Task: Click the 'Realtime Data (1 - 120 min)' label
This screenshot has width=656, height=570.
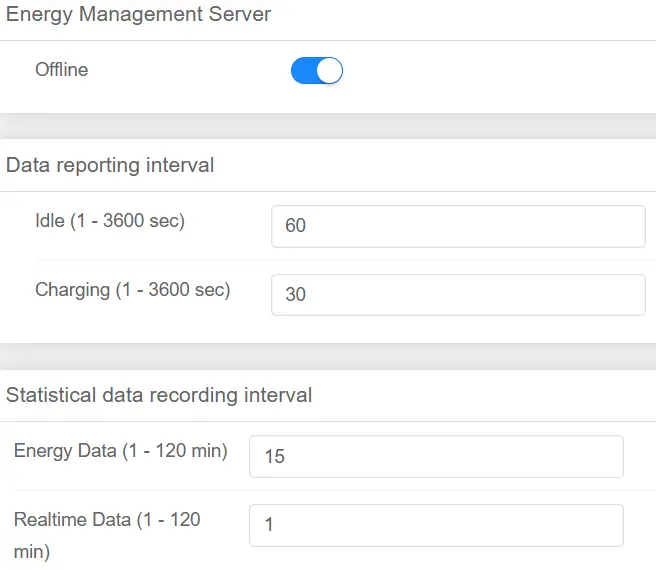Action: pos(107,536)
